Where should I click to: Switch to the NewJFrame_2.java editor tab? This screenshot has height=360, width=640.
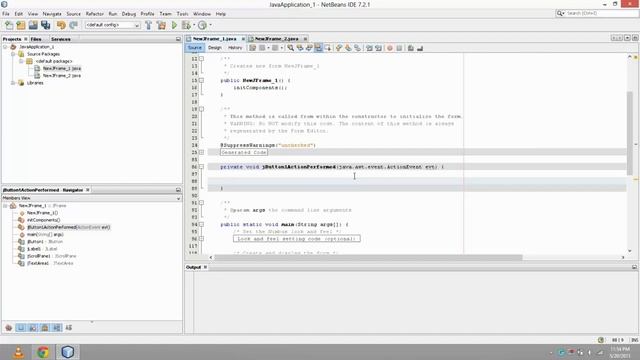pyautogui.click(x=276, y=39)
